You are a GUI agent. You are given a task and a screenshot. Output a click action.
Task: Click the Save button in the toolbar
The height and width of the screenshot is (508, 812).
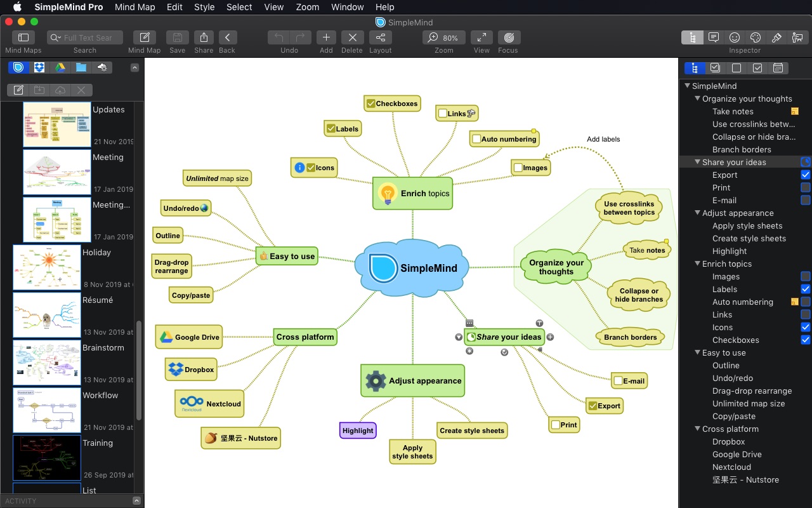point(177,38)
